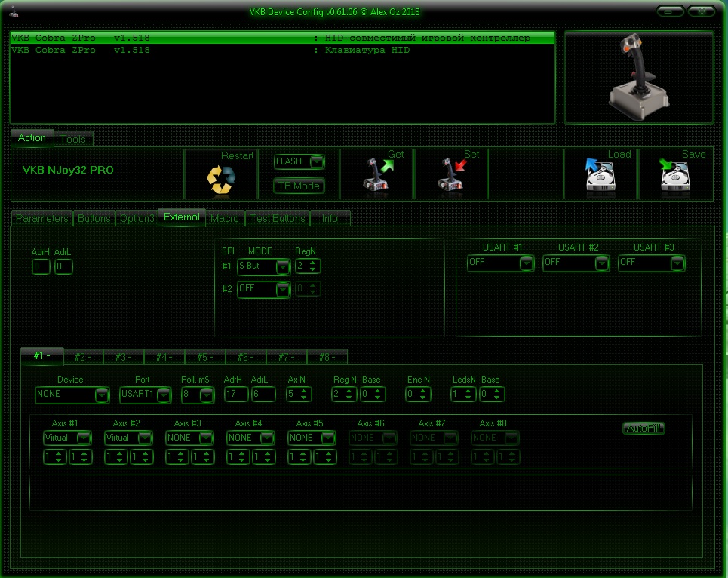Open the FLASH dropdown
Image resolution: width=728 pixels, height=578 pixels.
point(299,161)
